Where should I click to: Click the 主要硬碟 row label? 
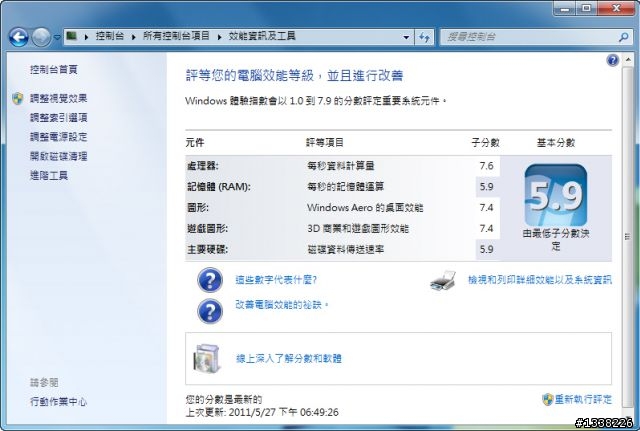[x=207, y=249]
